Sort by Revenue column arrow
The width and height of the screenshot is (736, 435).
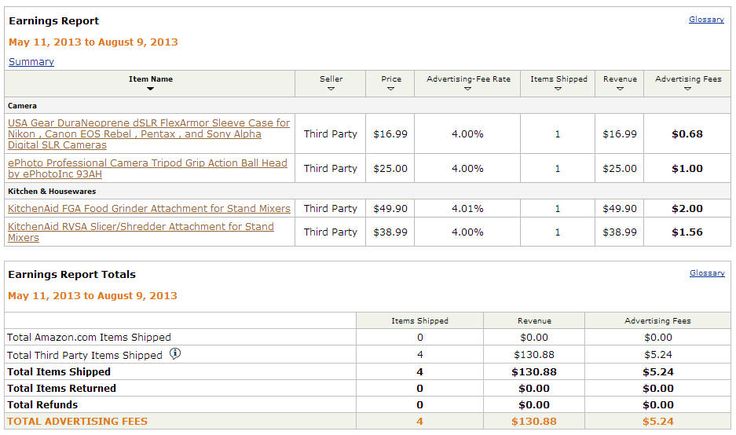click(620, 89)
